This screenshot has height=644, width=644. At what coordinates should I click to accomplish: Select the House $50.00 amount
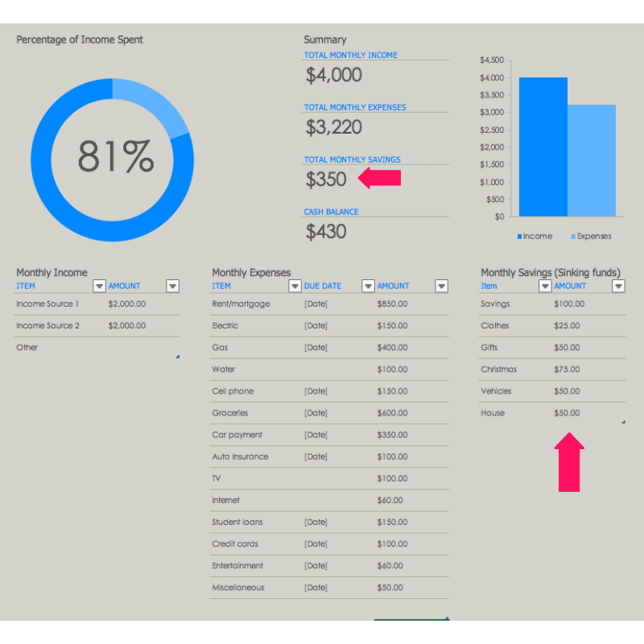[567, 413]
